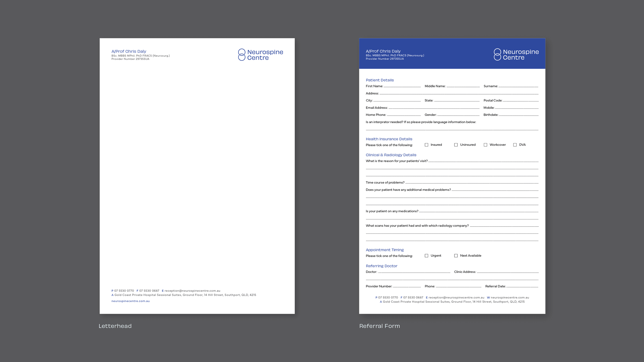
Task: Select the DVA checkbox
Action: 515,145
